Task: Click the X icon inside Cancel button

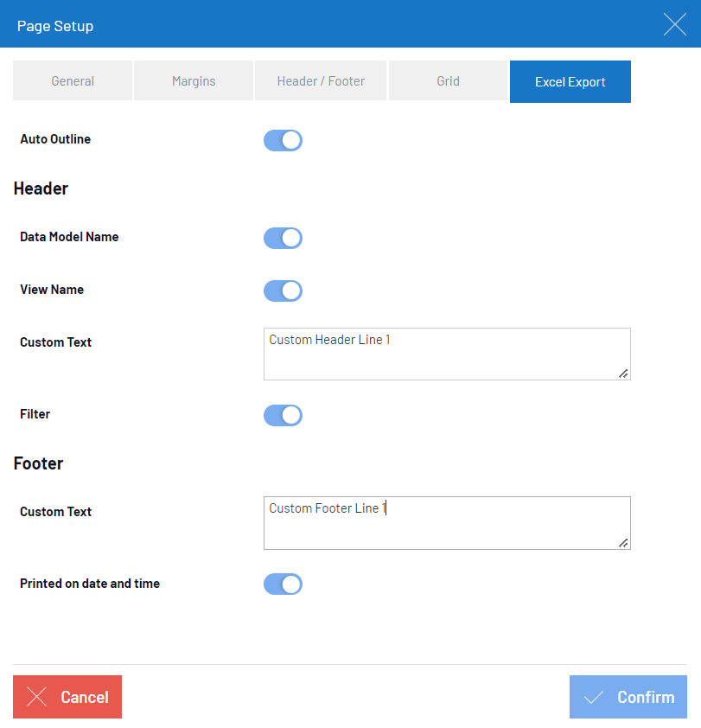Action: pos(36,697)
